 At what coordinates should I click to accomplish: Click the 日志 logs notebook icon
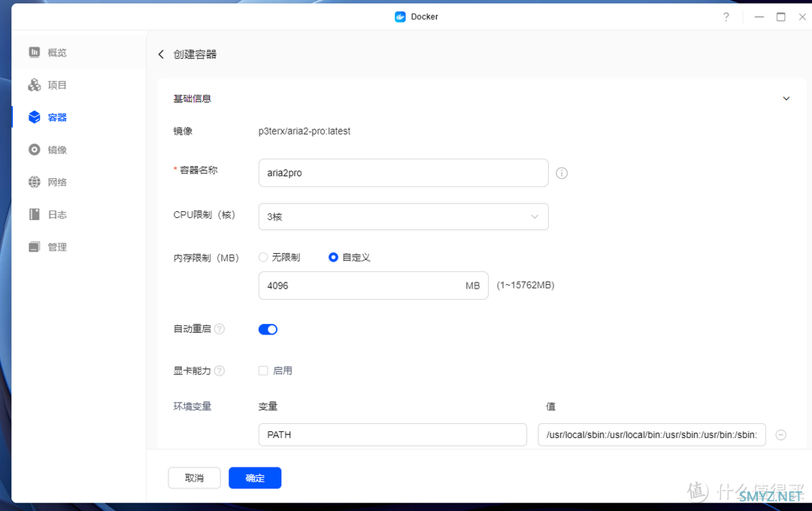point(34,214)
